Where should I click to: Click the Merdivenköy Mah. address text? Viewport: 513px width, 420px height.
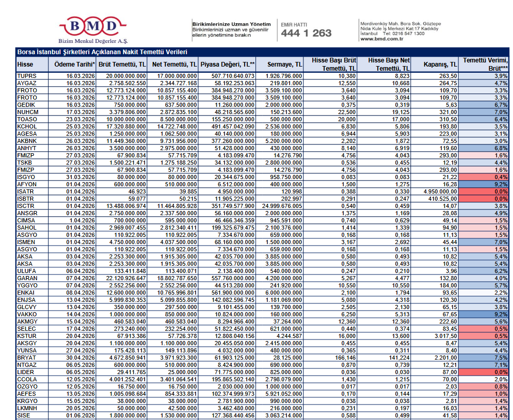click(400, 24)
